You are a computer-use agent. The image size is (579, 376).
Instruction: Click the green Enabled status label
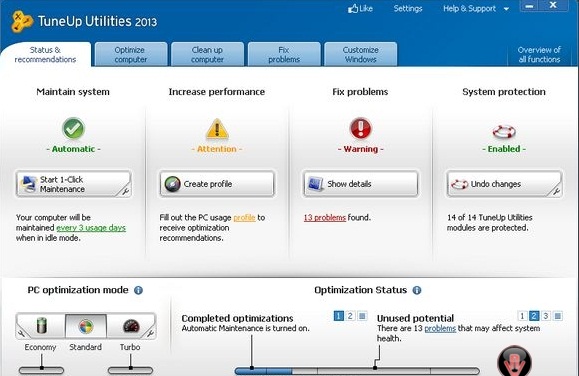[504, 149]
